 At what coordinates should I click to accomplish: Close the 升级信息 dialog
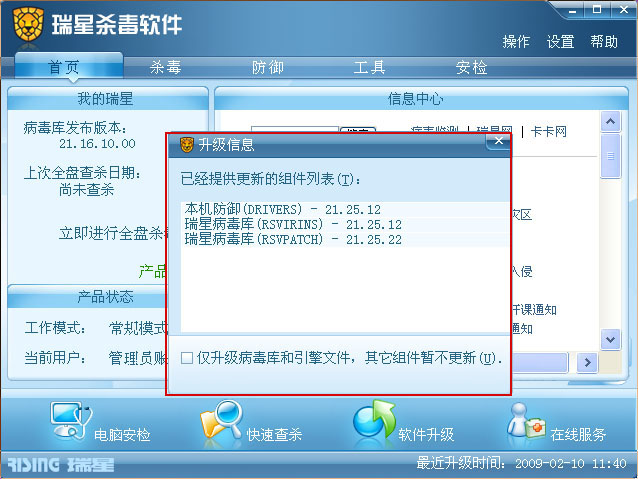point(498,141)
